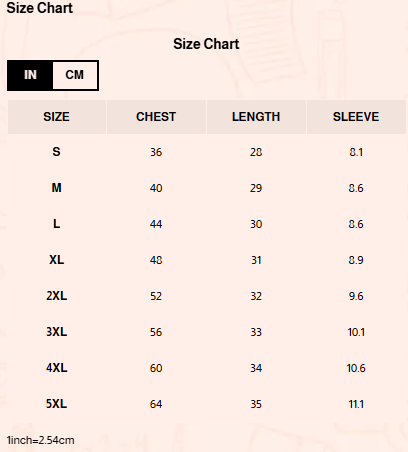The image size is (408, 452).
Task: Click the top-left Size Chart heading
Action: click(x=40, y=8)
